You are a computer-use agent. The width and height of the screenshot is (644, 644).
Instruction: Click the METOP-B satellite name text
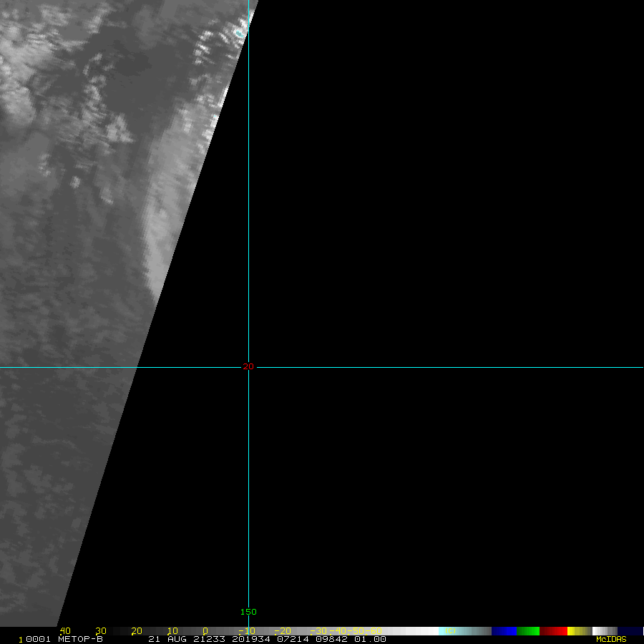pos(80,639)
